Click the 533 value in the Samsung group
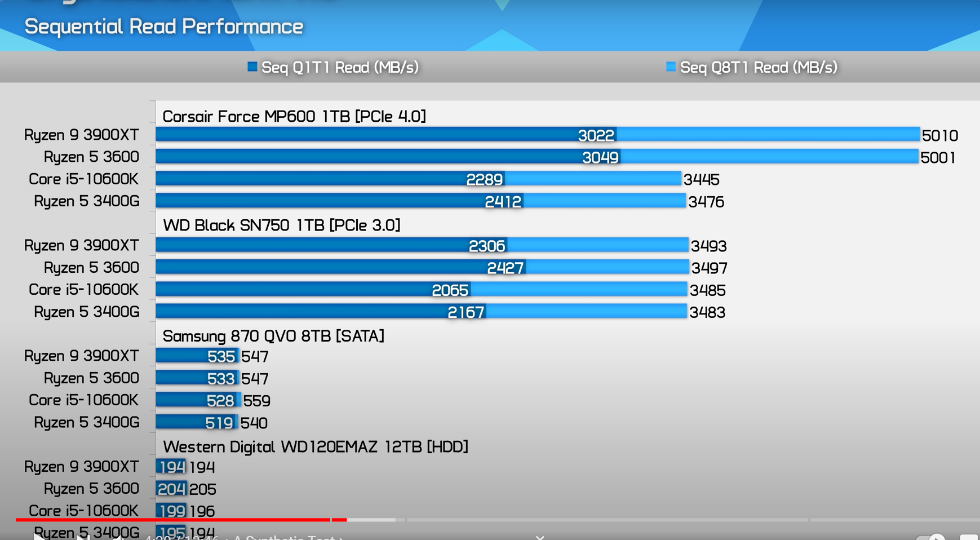The width and height of the screenshot is (980, 540). (x=220, y=378)
